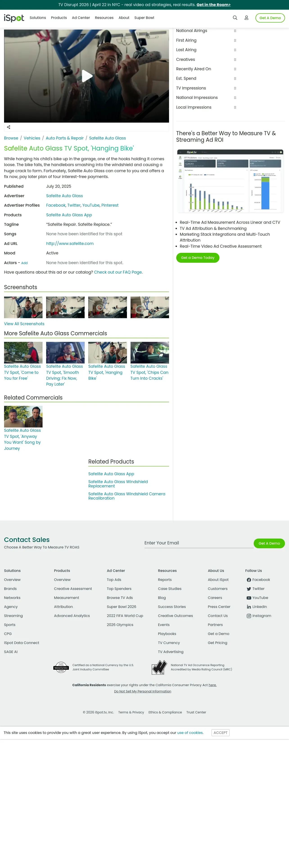Click the Instagram icon under Follow Us

click(249, 616)
